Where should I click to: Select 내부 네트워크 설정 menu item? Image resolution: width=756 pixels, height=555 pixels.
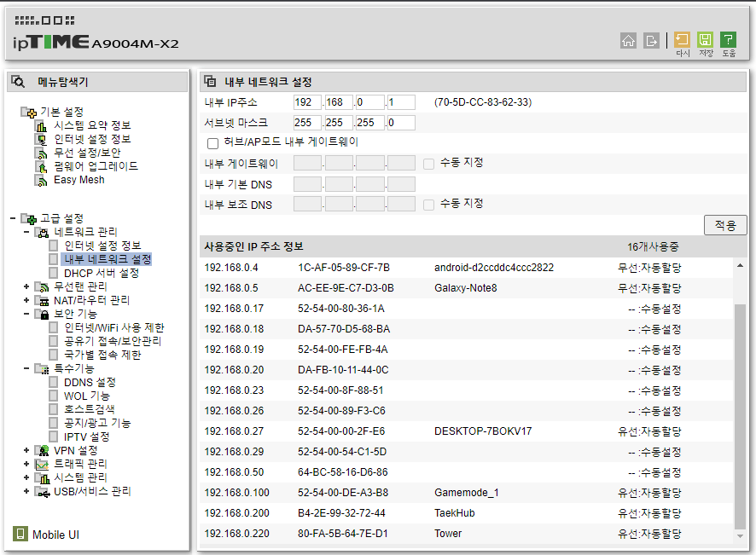tap(107, 259)
